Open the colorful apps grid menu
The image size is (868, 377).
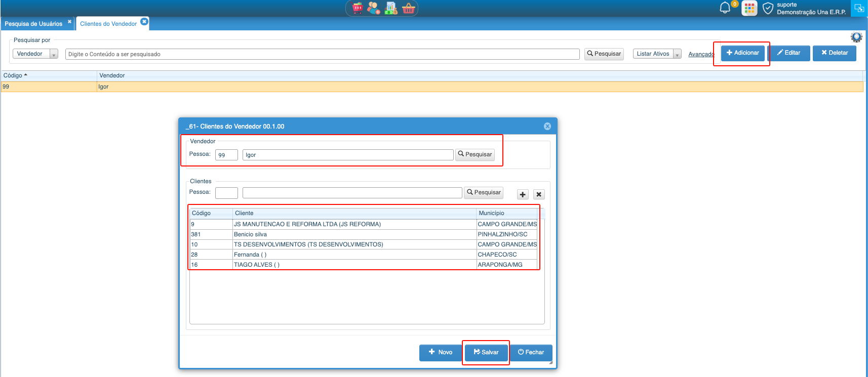click(749, 8)
